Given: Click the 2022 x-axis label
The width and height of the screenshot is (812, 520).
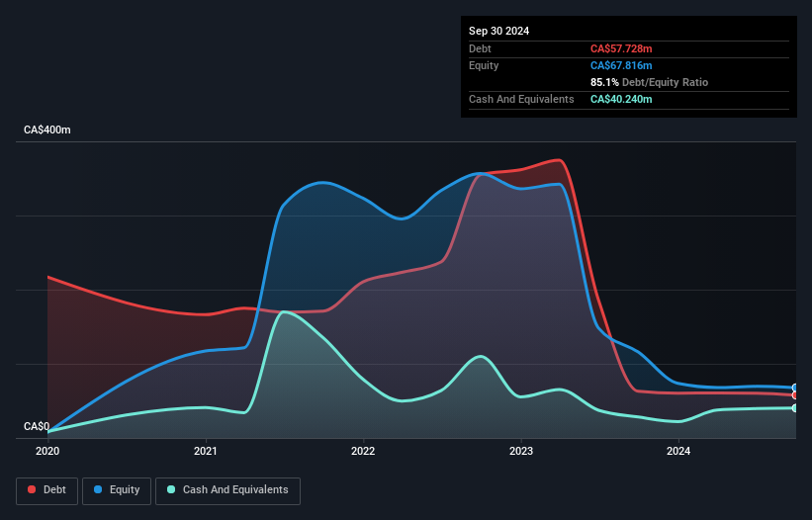Looking at the screenshot, I should (363, 451).
